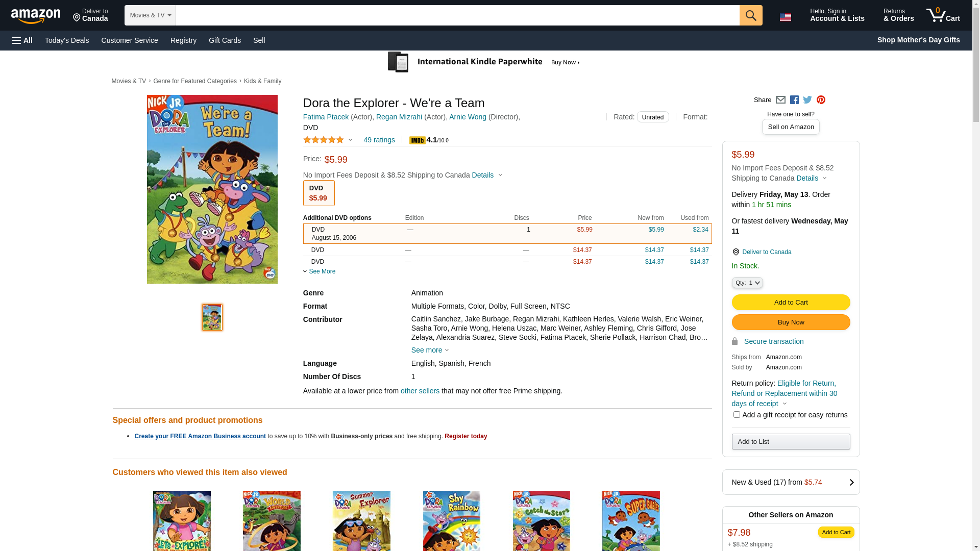Share on Pinterest icon
980x551 pixels.
point(821,100)
